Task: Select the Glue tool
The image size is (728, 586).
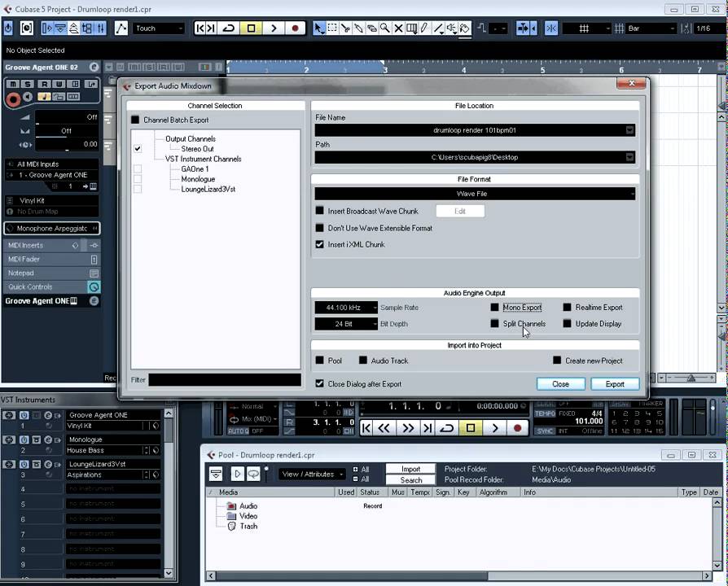Action: [358, 28]
